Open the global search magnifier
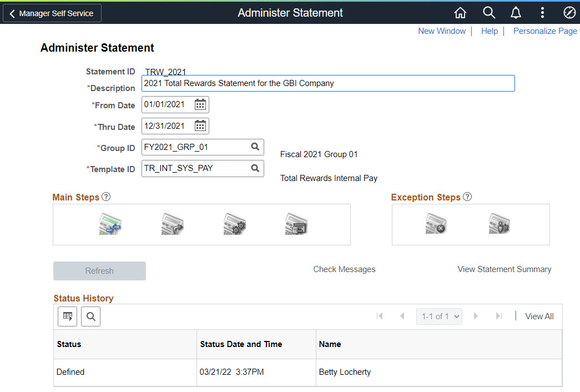Screen dimensions: 580x392 point(488,13)
